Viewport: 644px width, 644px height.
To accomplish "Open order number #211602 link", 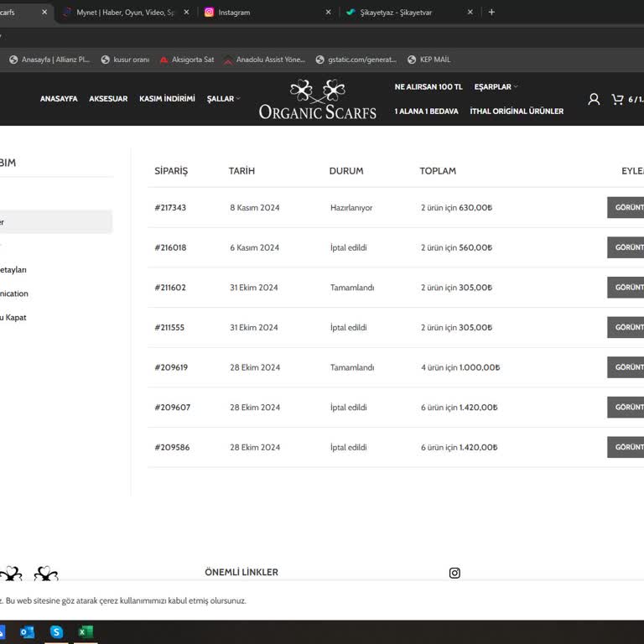I will point(170,288).
